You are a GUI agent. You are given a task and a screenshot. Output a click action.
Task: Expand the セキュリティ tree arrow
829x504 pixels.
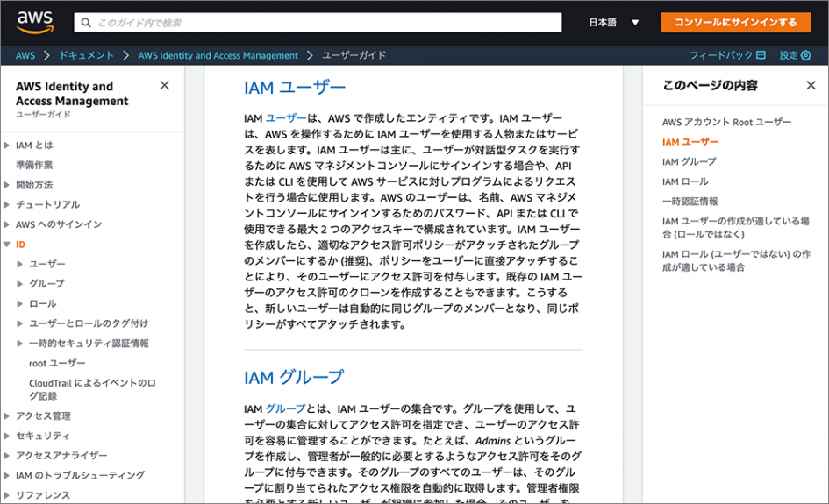7,436
